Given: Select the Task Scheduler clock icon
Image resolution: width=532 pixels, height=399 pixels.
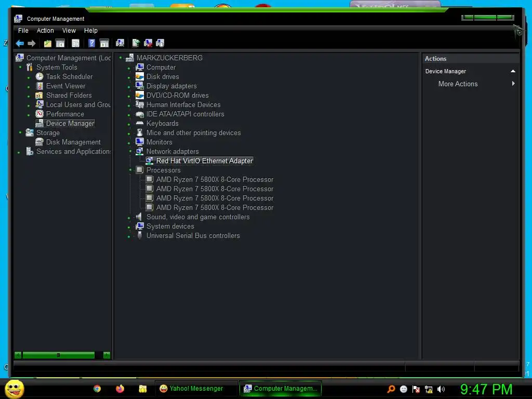Looking at the screenshot, I should click(x=39, y=77).
